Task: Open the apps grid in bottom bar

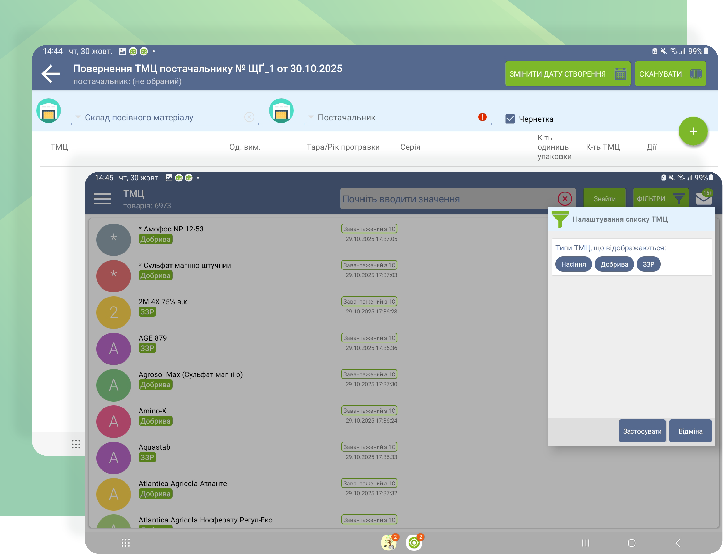Action: coord(126,543)
